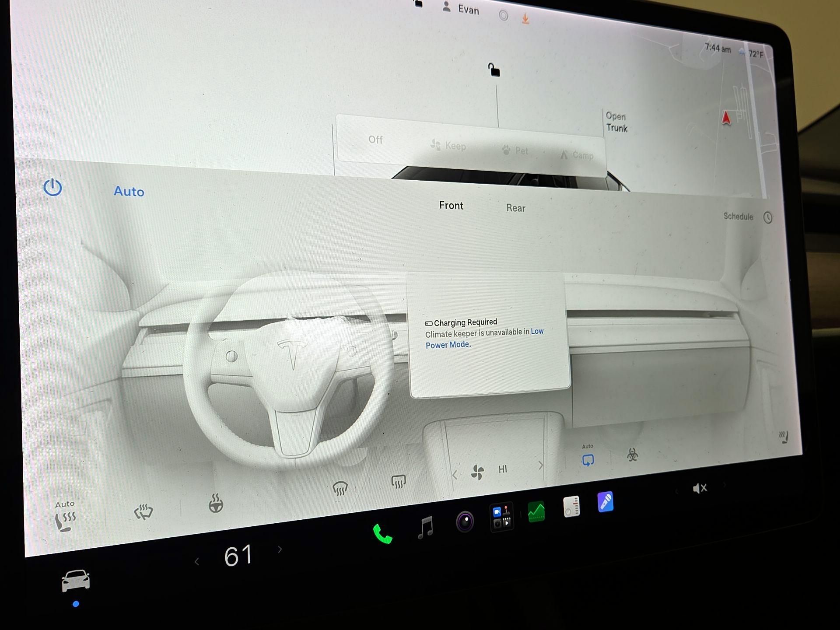This screenshot has height=630, width=840.
Task: Open the Evan driver profile
Action: click(x=460, y=8)
